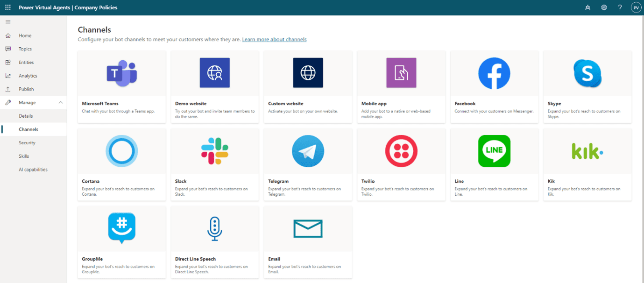
Task: Click the Demo website globe icon
Action: click(215, 73)
